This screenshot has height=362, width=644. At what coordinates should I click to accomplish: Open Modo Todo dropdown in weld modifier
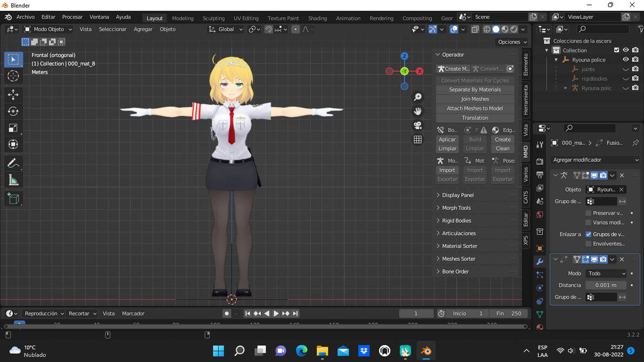[x=606, y=273]
